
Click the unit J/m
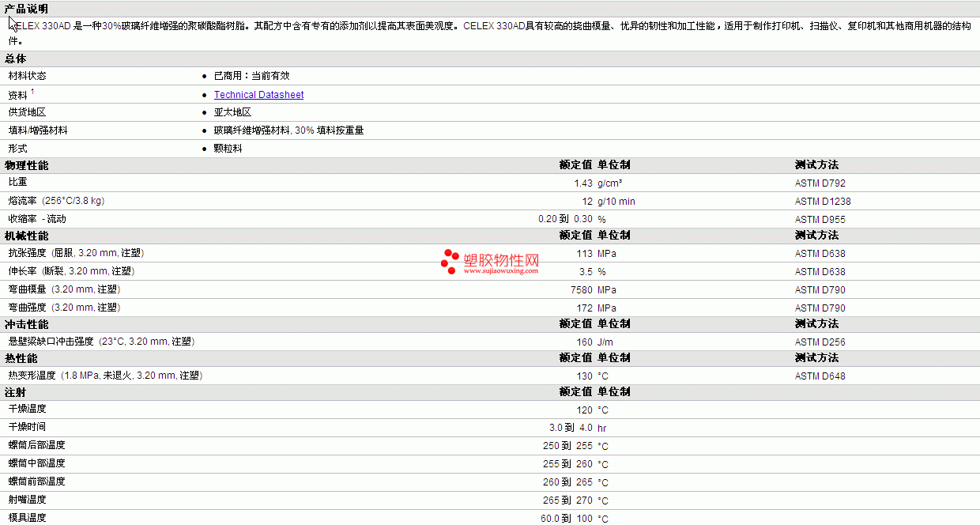(605, 342)
